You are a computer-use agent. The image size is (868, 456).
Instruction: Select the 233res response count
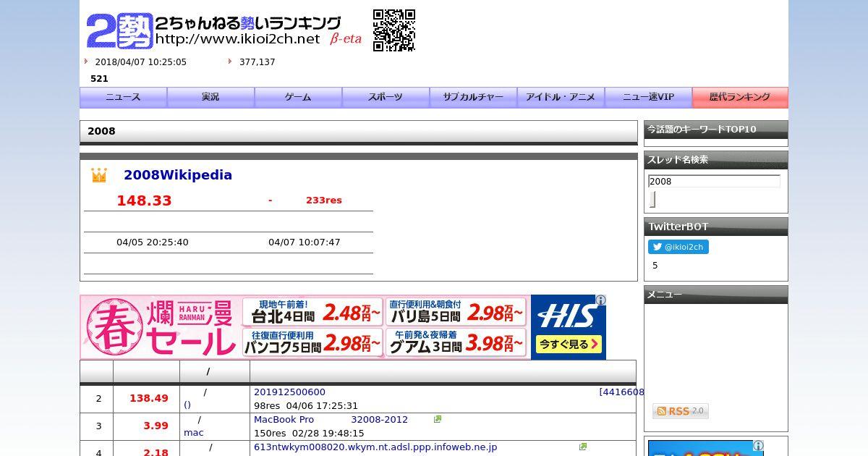pos(324,200)
